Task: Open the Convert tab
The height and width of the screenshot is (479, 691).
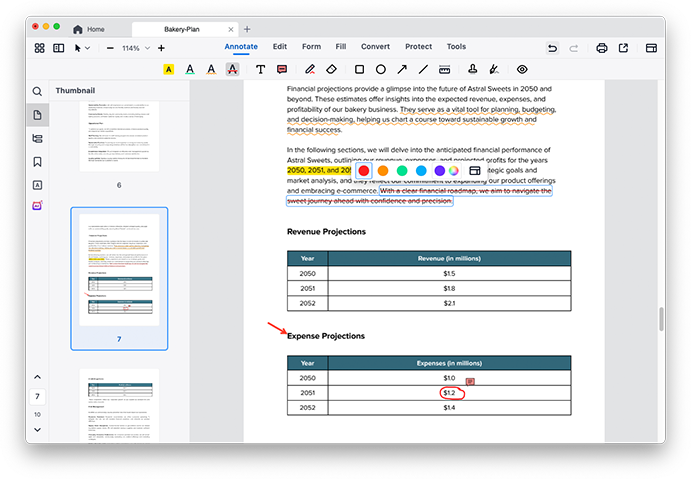Action: [375, 47]
